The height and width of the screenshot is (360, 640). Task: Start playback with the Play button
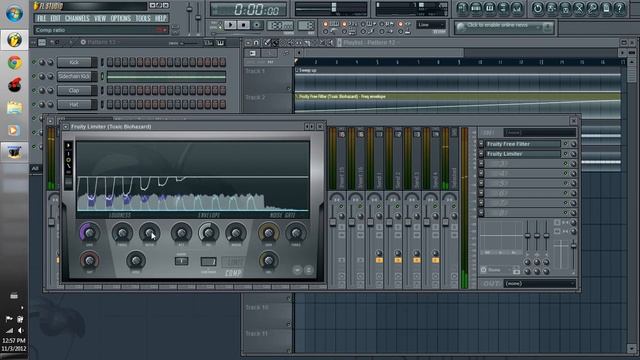230,25
